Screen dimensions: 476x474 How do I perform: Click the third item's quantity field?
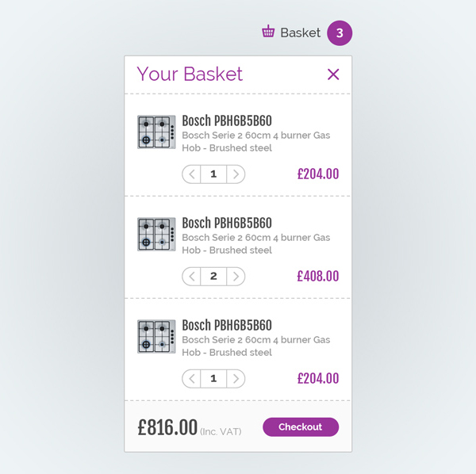(x=213, y=379)
